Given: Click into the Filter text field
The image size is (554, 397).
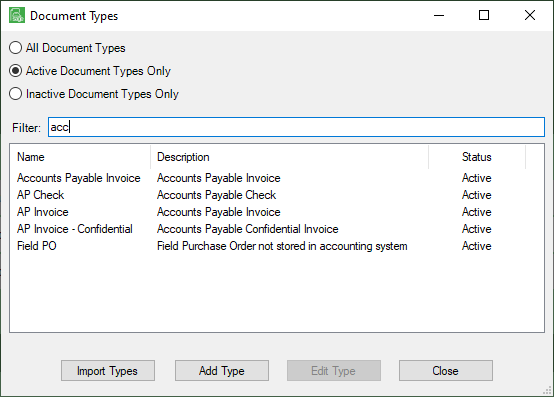Looking at the screenshot, I should pos(296,127).
